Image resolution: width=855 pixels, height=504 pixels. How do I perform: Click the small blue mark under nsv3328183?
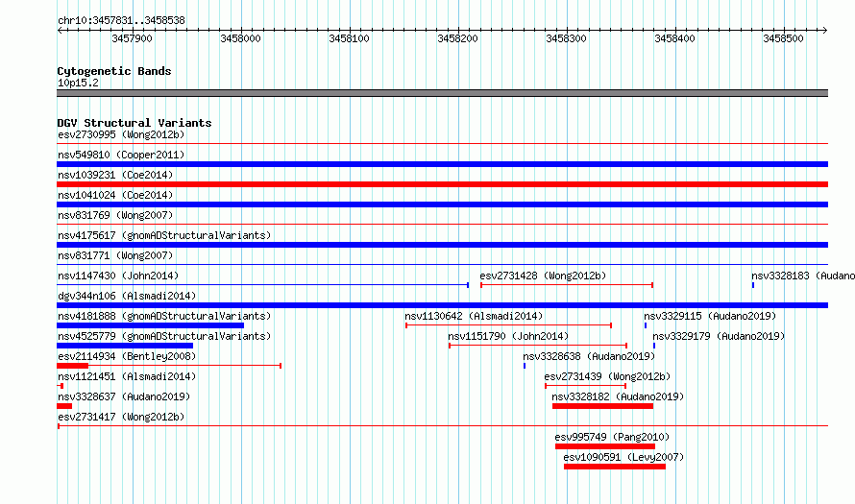point(753,285)
